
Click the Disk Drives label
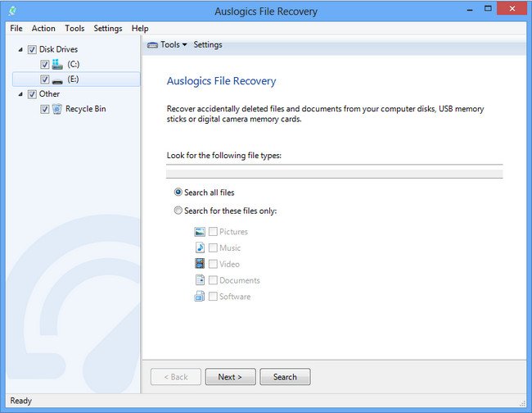pyautogui.click(x=58, y=49)
